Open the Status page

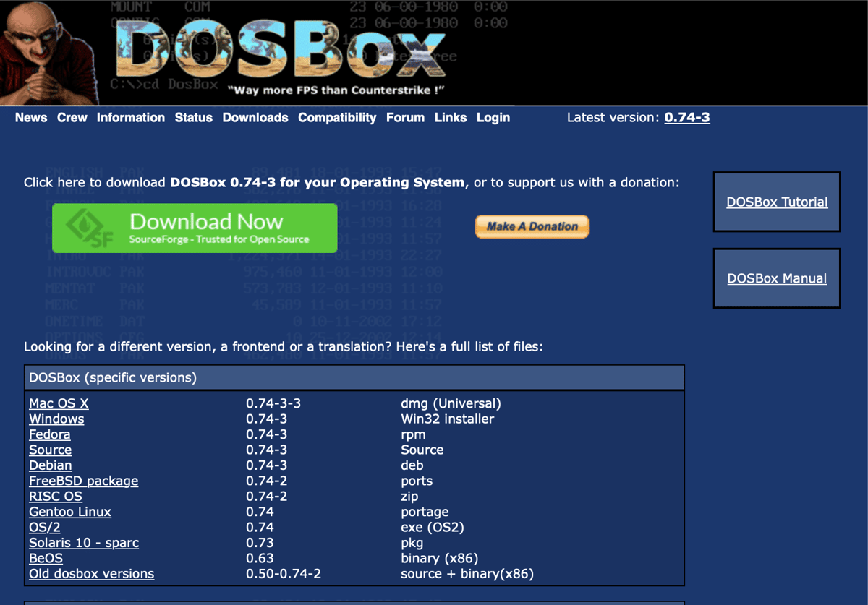[194, 117]
